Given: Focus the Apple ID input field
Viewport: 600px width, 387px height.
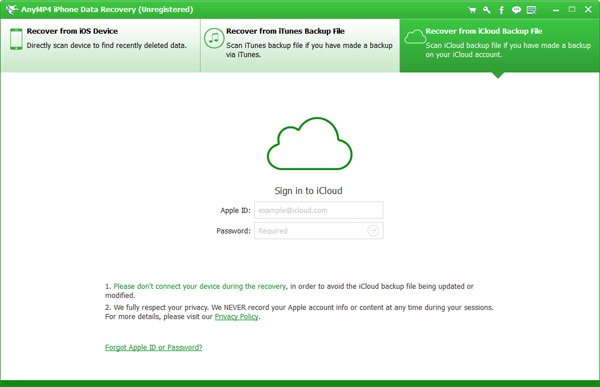Looking at the screenshot, I should click(319, 210).
